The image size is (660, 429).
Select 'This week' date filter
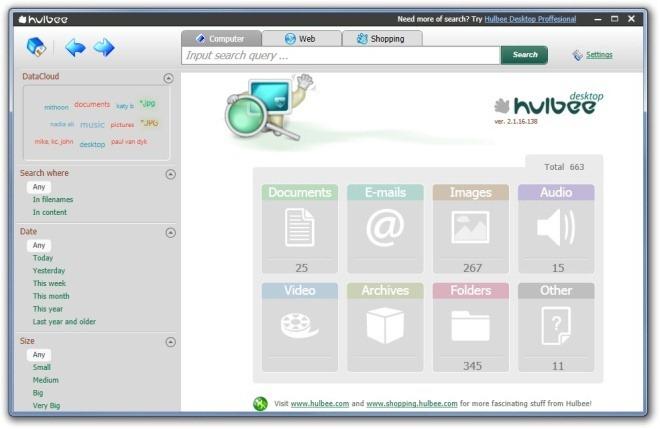[49, 283]
